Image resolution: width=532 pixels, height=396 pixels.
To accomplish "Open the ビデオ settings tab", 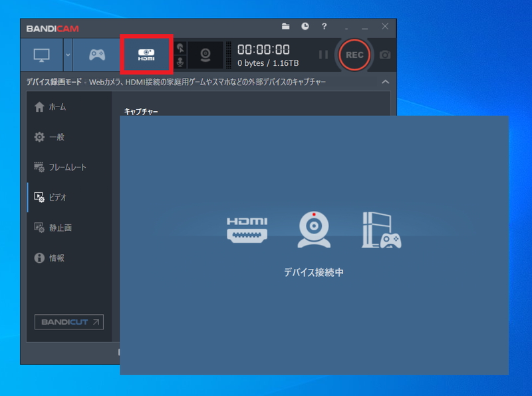I will pos(69,197).
